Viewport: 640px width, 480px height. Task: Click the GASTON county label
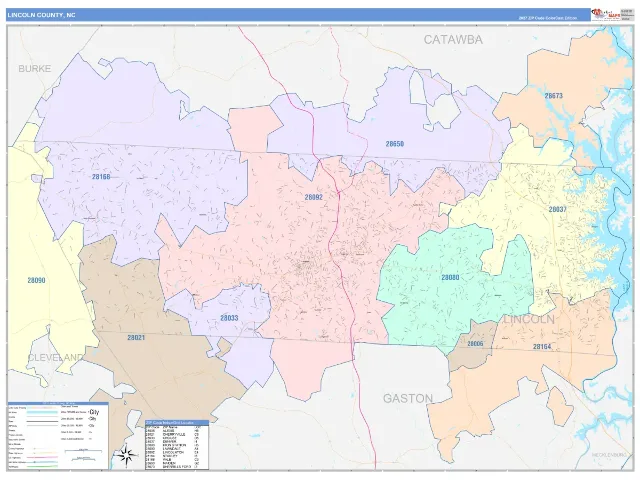[x=408, y=398]
